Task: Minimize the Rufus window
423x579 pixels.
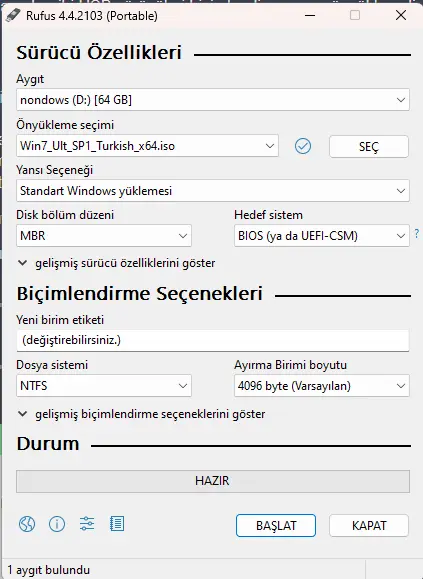Action: coord(310,15)
